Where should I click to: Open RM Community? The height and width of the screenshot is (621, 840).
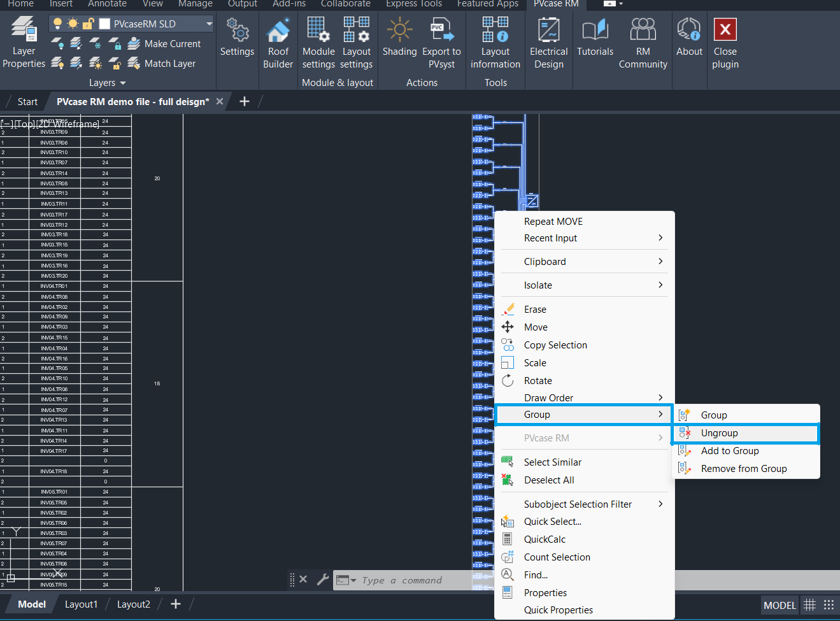(x=643, y=42)
